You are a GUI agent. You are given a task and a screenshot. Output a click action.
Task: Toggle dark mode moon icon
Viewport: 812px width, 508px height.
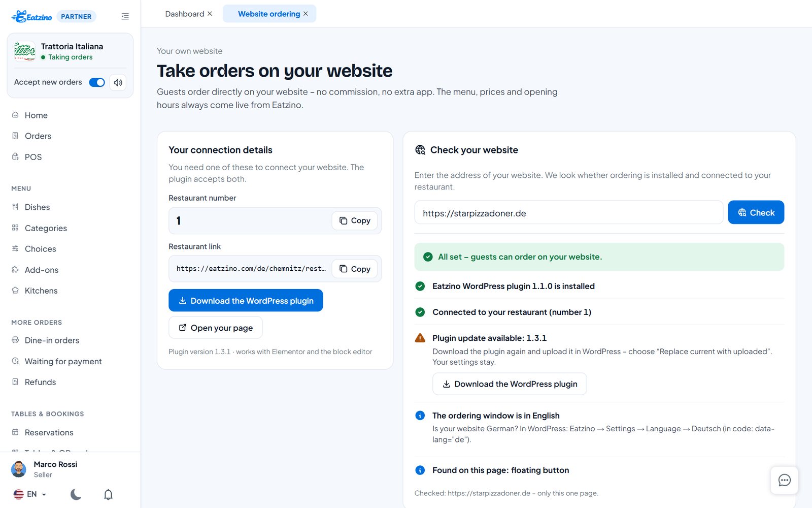click(x=76, y=494)
